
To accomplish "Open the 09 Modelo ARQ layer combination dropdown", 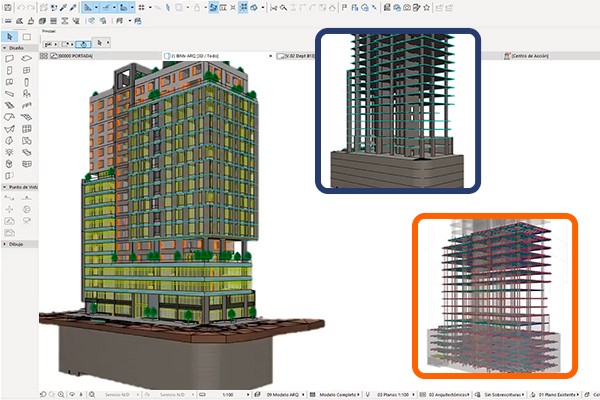I will coord(285,394).
